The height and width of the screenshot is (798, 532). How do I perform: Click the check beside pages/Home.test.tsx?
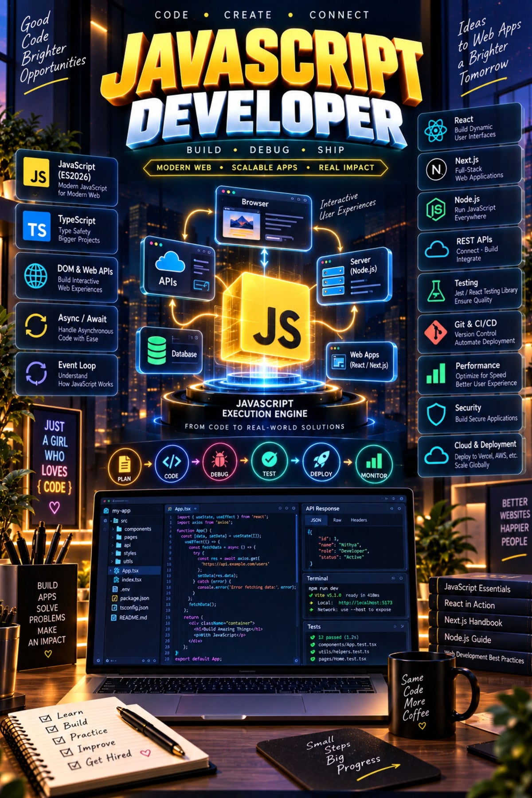click(x=313, y=659)
